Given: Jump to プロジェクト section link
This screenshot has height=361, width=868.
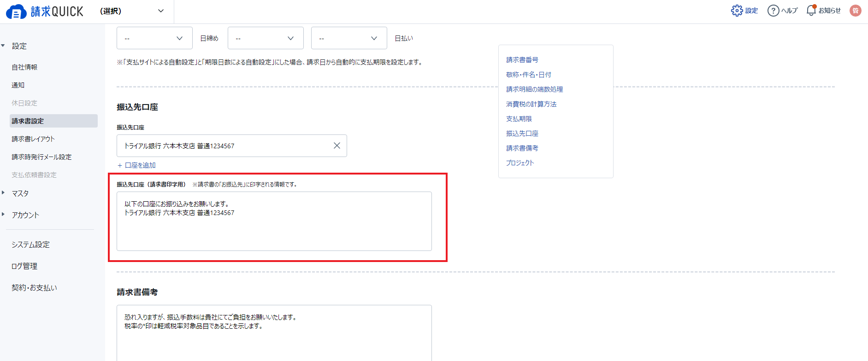Looking at the screenshot, I should (520, 163).
